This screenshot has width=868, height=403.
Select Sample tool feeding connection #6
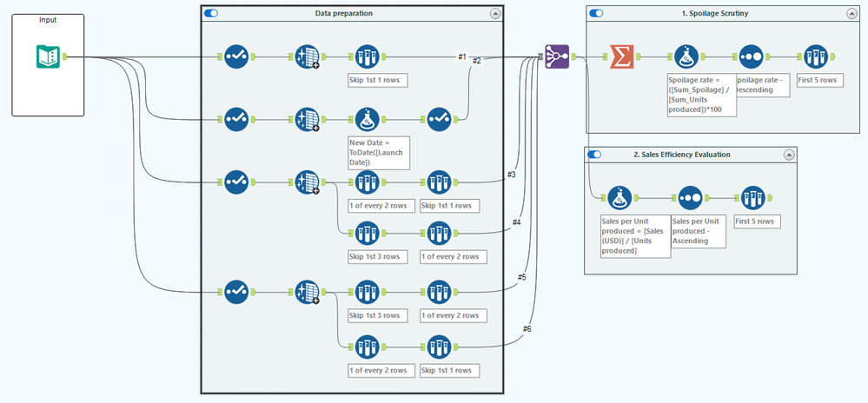tap(439, 347)
